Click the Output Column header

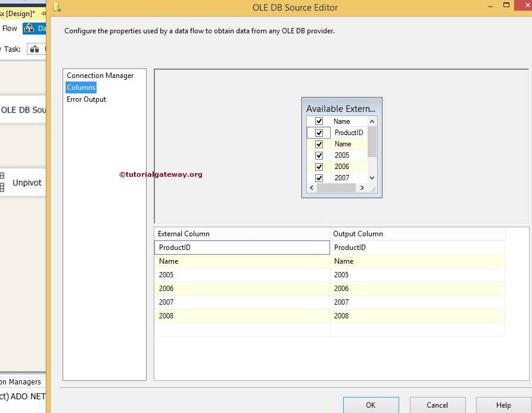click(418, 234)
